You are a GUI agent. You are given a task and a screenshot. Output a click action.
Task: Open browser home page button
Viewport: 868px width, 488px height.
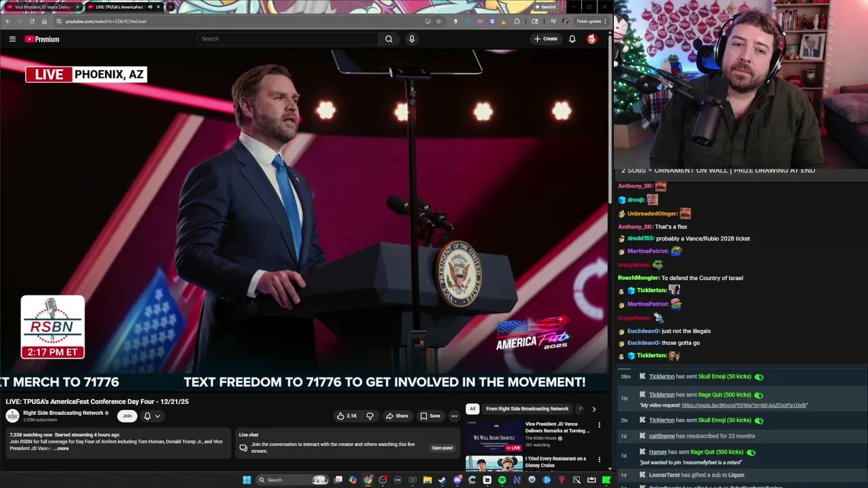pos(44,21)
